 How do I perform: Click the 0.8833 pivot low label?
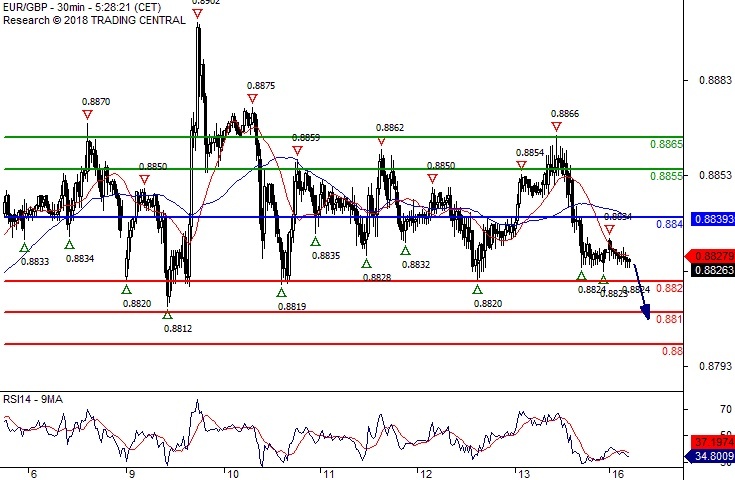pyautogui.click(x=35, y=262)
